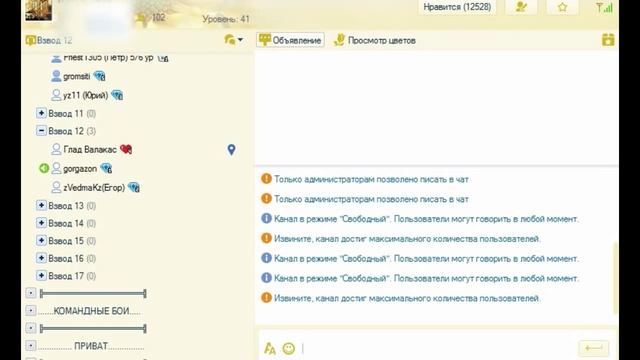Click the chat message input field
The height and width of the screenshot is (360, 640).
click(437, 348)
